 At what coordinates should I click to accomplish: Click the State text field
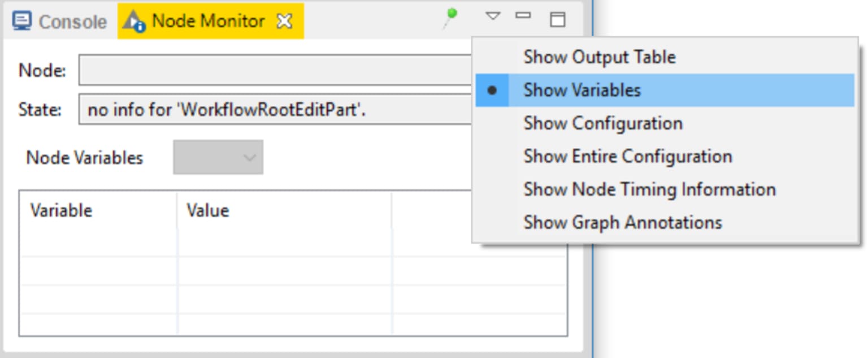tap(276, 109)
